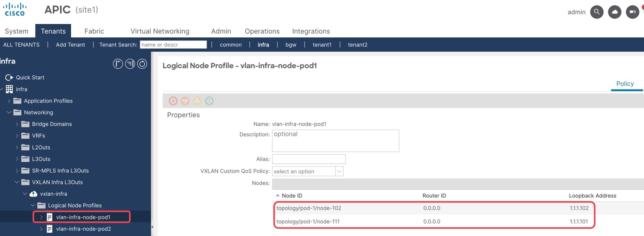
Task: Click the major faults orange icon
Action: click(x=185, y=101)
